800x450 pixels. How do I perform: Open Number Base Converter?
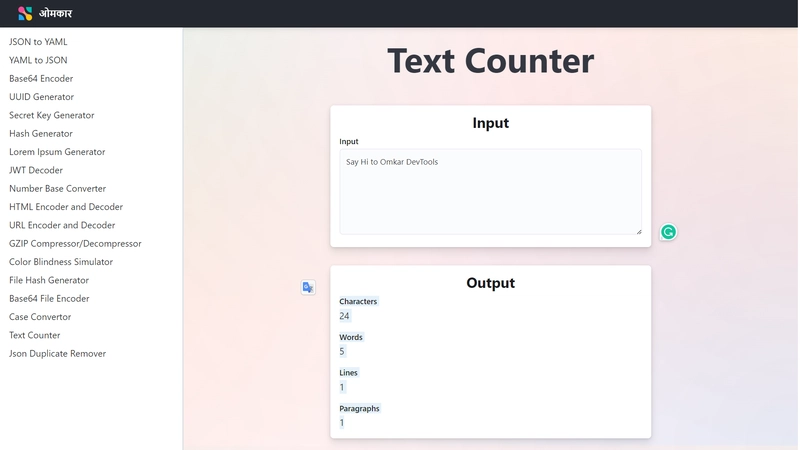coord(58,189)
